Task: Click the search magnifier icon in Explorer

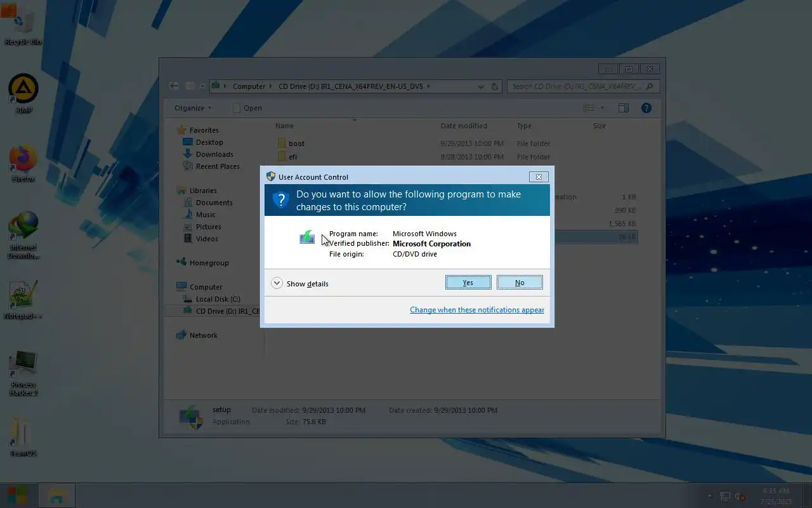Action: pyautogui.click(x=651, y=86)
